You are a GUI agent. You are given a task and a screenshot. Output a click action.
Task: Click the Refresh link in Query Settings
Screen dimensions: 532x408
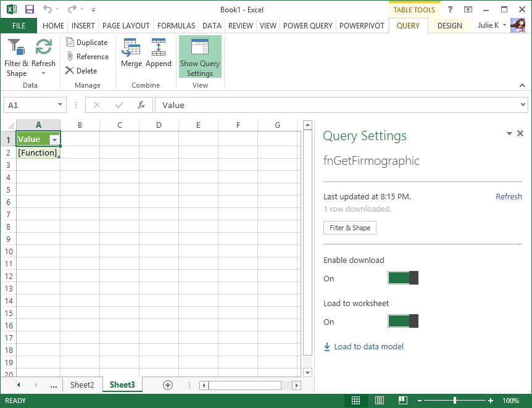click(x=509, y=196)
